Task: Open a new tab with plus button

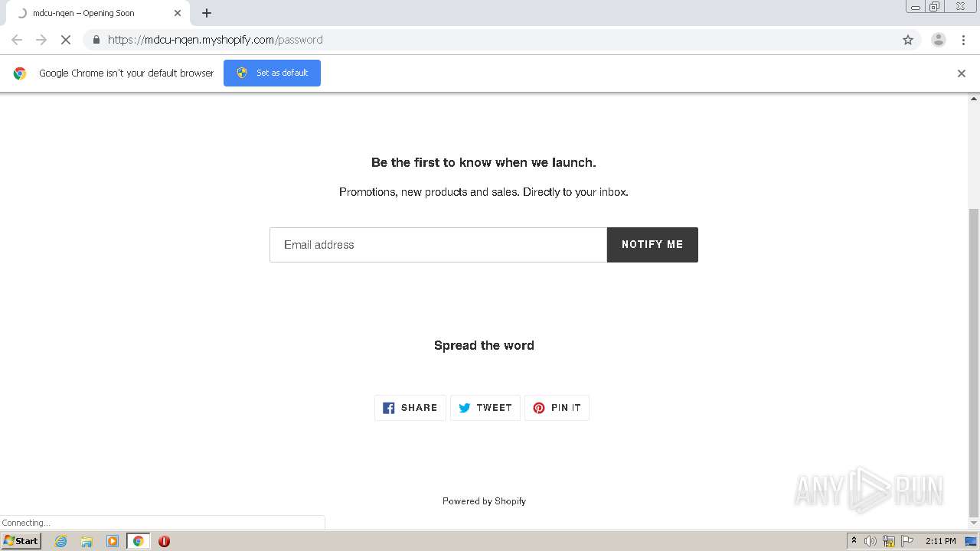Action: pos(207,13)
